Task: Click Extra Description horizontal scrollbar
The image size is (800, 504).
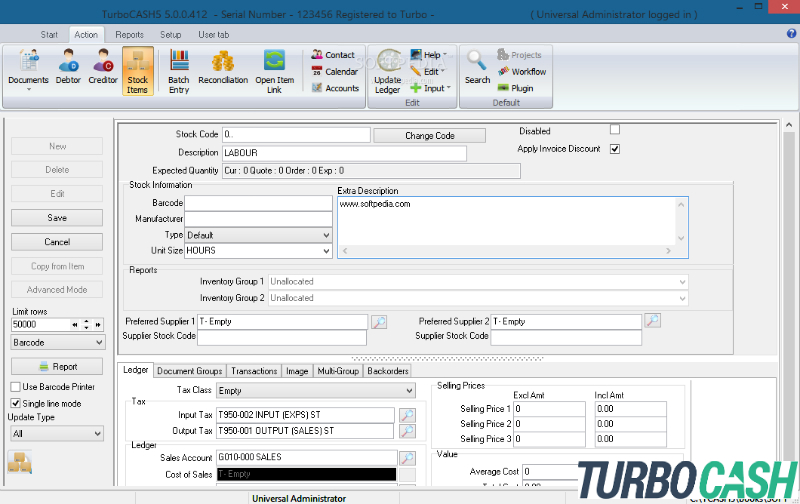Action: pyautogui.click(x=506, y=250)
